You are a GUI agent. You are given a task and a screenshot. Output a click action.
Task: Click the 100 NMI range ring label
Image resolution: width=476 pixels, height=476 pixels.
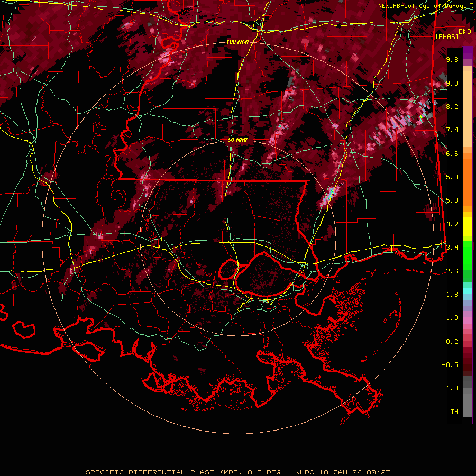[x=237, y=42]
